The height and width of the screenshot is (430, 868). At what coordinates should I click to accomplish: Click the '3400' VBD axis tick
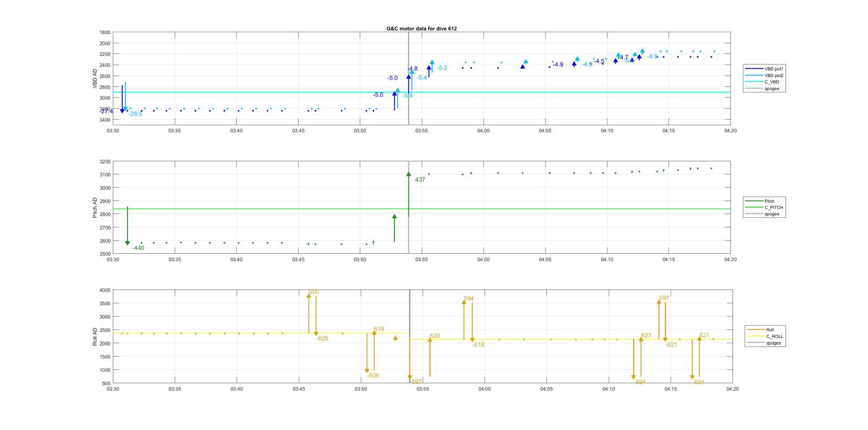pyautogui.click(x=105, y=120)
